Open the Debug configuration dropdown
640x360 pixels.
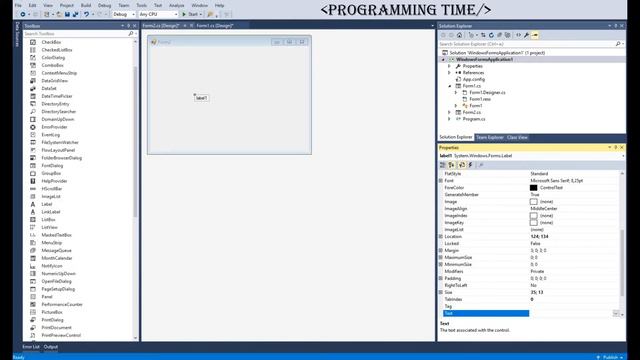124,14
